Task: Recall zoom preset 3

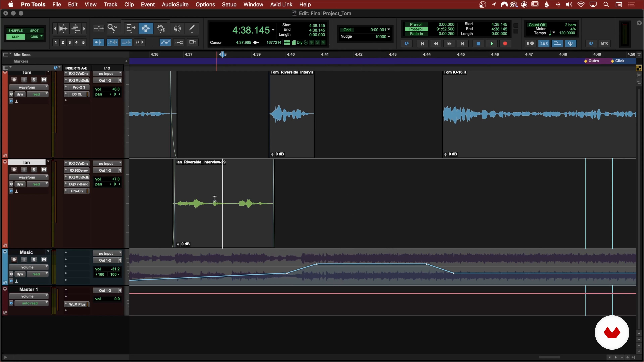Action: point(69,42)
